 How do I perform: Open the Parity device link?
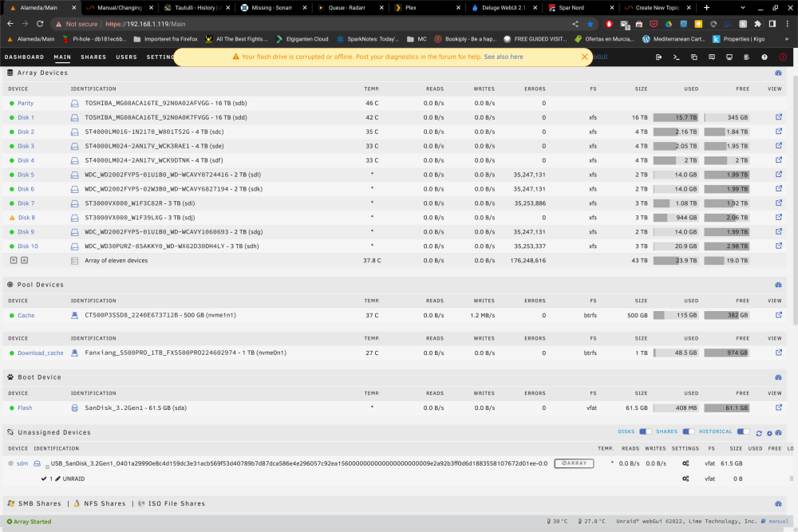(x=26, y=103)
